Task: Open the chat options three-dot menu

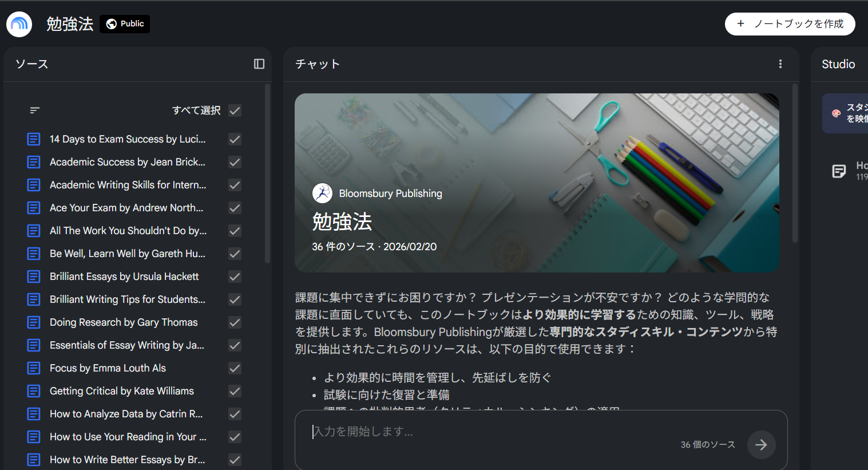Action: point(780,64)
